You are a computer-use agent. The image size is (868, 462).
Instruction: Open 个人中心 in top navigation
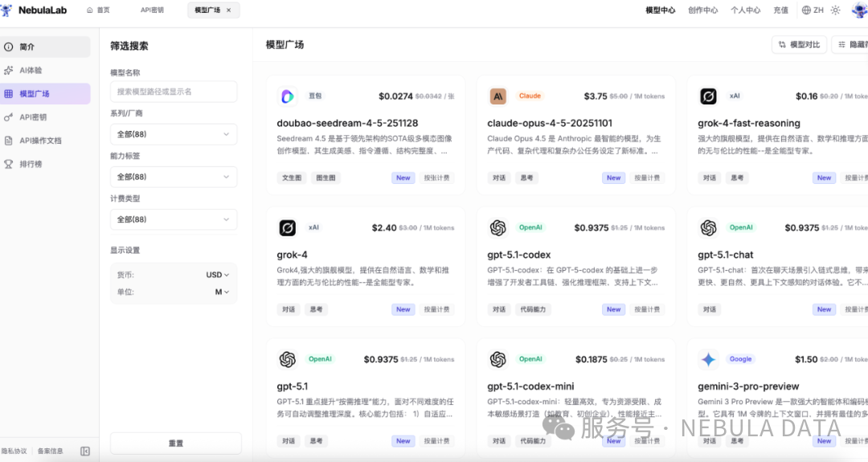click(x=746, y=10)
